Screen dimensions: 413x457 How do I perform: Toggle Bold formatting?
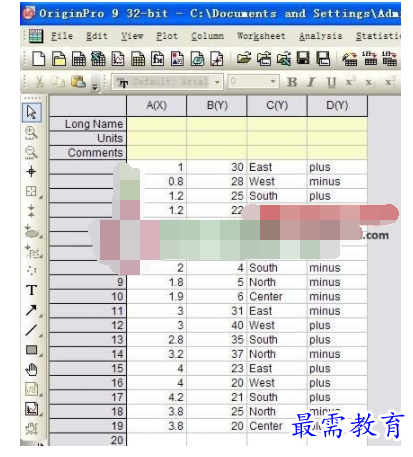pos(292,82)
